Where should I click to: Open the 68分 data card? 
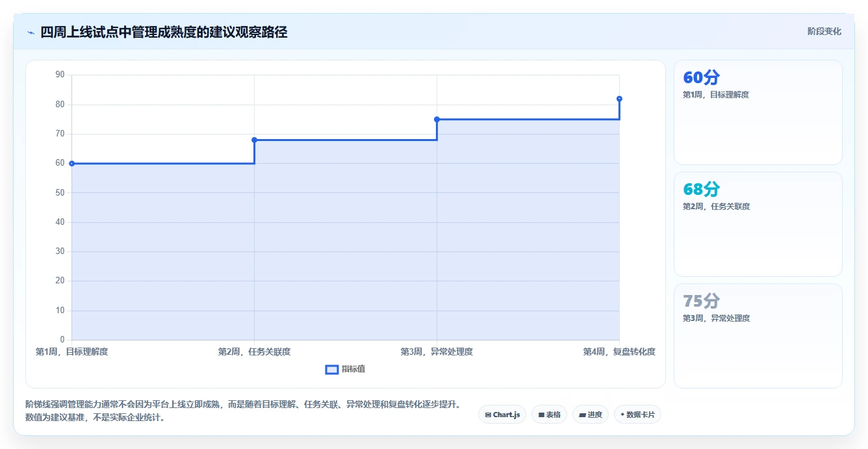tap(758, 224)
